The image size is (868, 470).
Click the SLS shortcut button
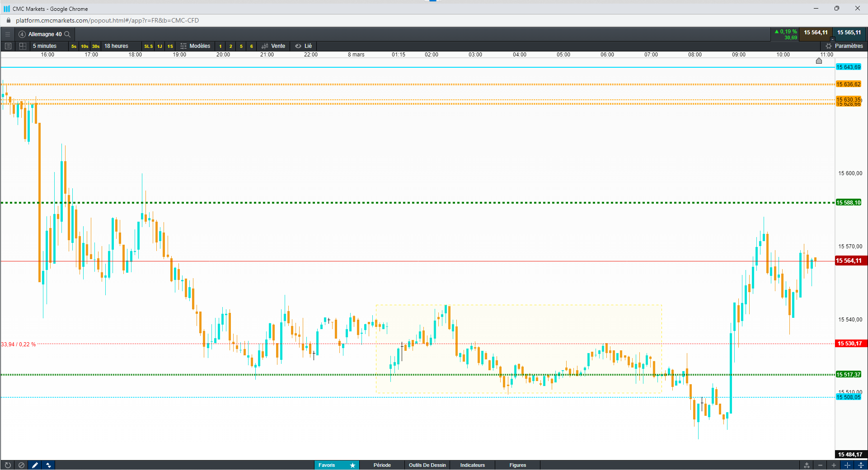tap(149, 46)
